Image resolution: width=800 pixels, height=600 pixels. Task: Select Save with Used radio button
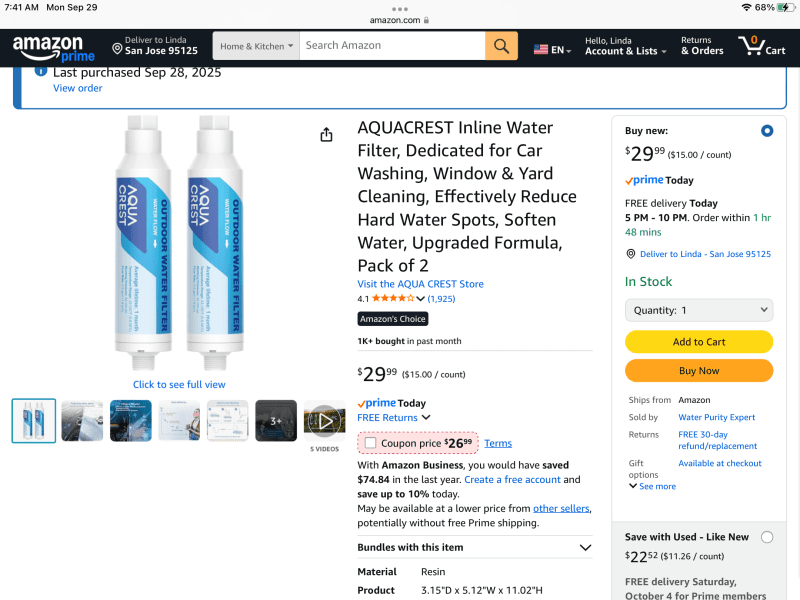click(767, 537)
